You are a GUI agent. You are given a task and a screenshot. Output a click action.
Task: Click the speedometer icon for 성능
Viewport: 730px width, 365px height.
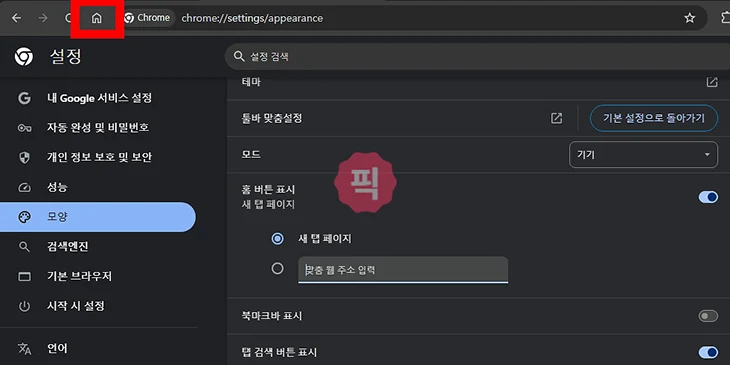(24, 187)
